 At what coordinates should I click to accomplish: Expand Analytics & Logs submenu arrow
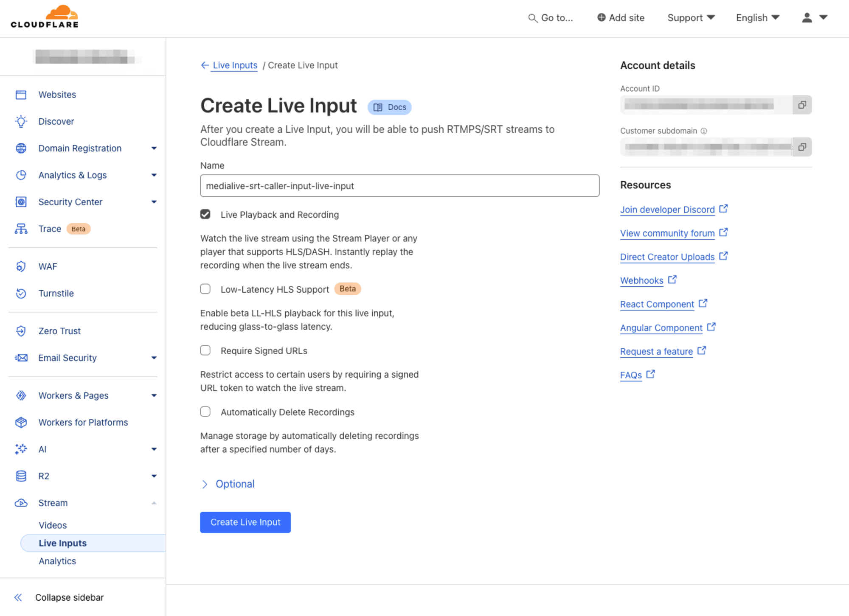point(154,175)
